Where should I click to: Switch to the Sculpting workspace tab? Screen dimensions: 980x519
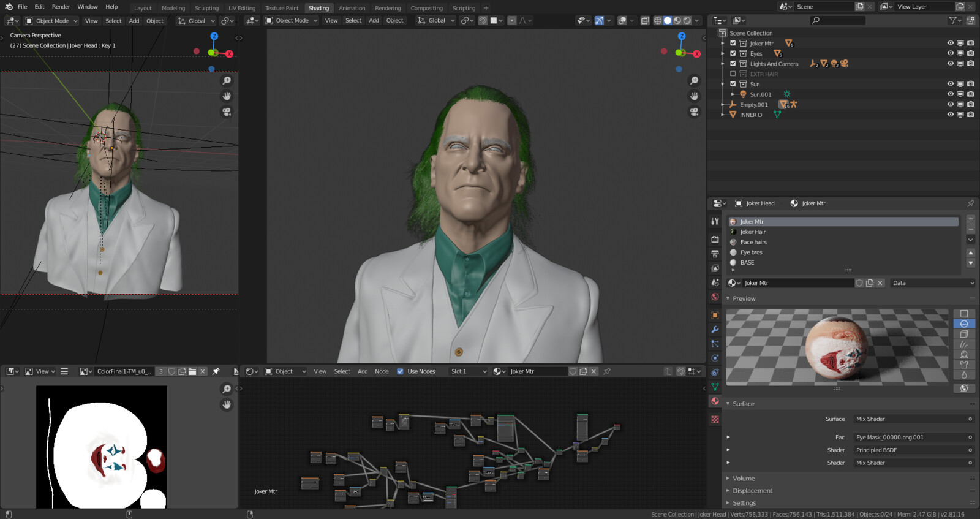[206, 8]
